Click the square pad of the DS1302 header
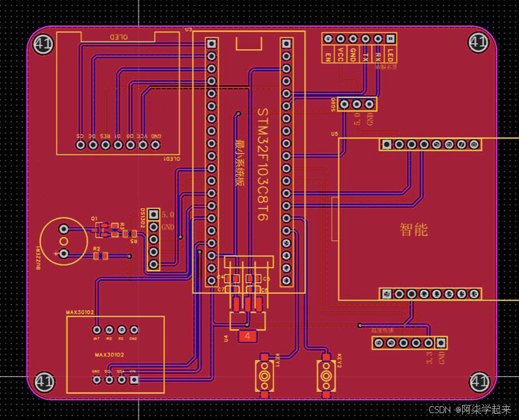519x420 pixels. click(153, 214)
